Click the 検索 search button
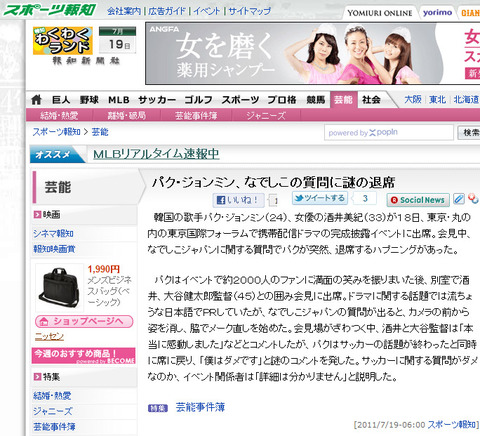The width and height of the screenshot is (480, 436). [469, 133]
